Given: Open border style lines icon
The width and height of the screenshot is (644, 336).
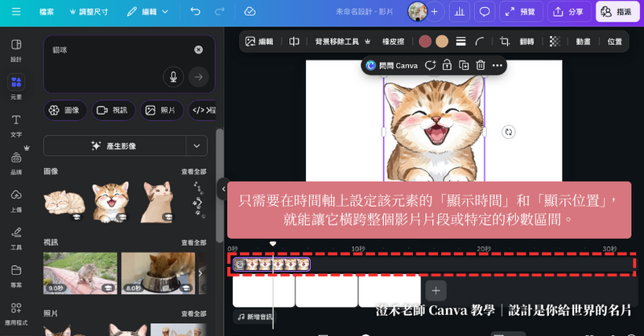Looking at the screenshot, I should point(460,42).
